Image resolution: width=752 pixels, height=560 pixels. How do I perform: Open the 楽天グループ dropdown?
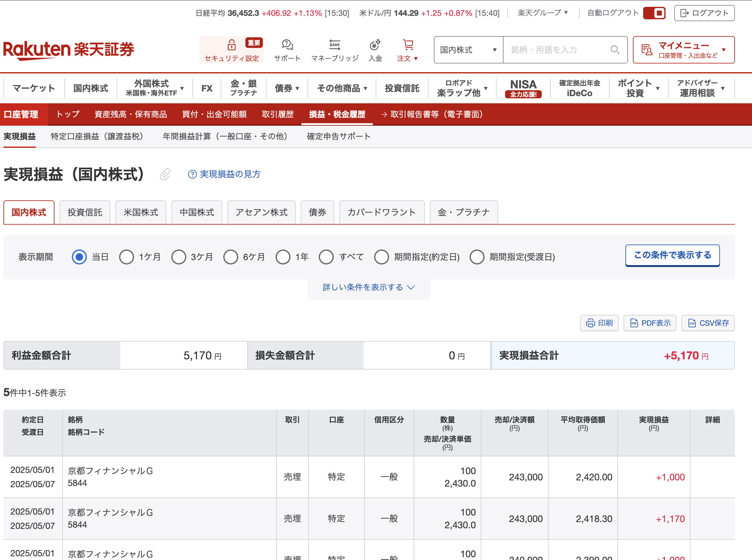[x=543, y=13]
